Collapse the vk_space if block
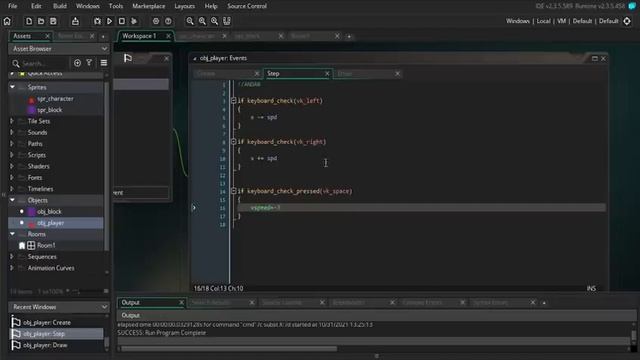Image resolution: width=640 pixels, height=360 pixels. coord(233,191)
